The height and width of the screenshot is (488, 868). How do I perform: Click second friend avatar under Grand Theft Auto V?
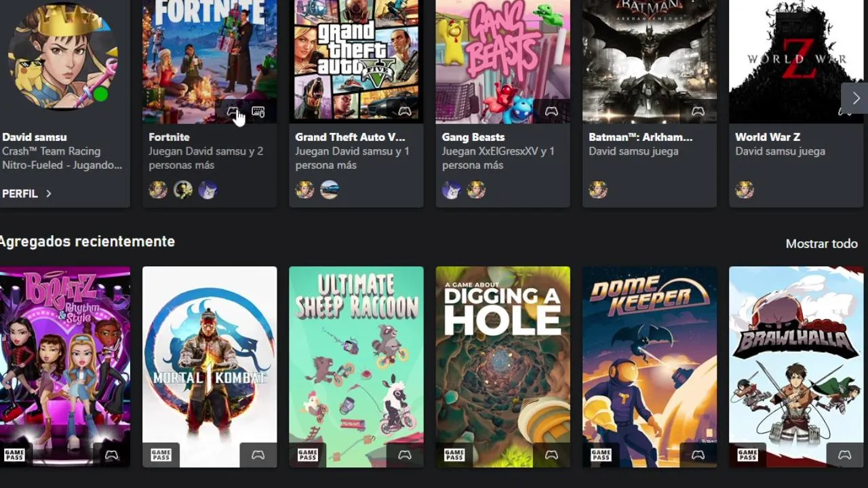[330, 190]
